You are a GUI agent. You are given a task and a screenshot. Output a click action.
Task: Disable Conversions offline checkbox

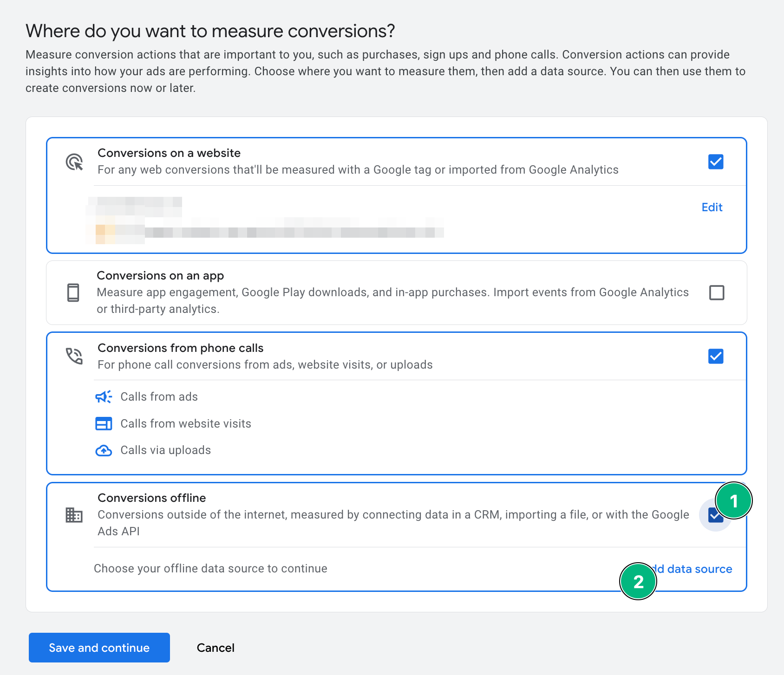pos(714,515)
